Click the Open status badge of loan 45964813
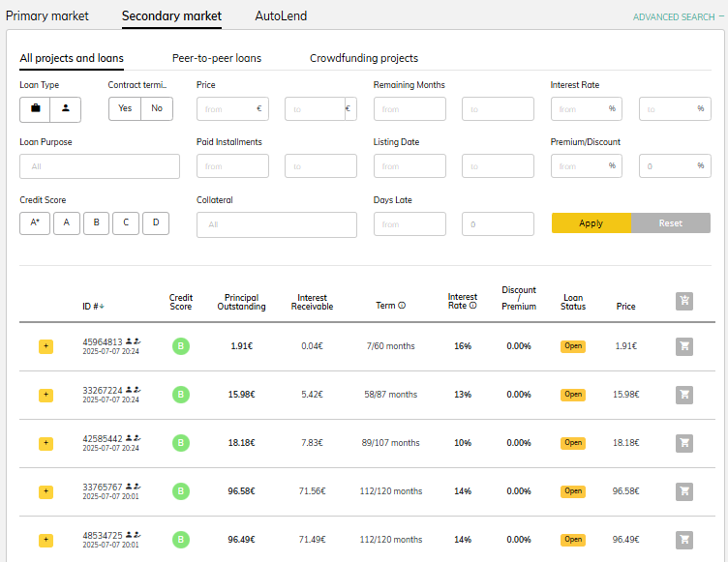This screenshot has width=728, height=562. [x=573, y=346]
